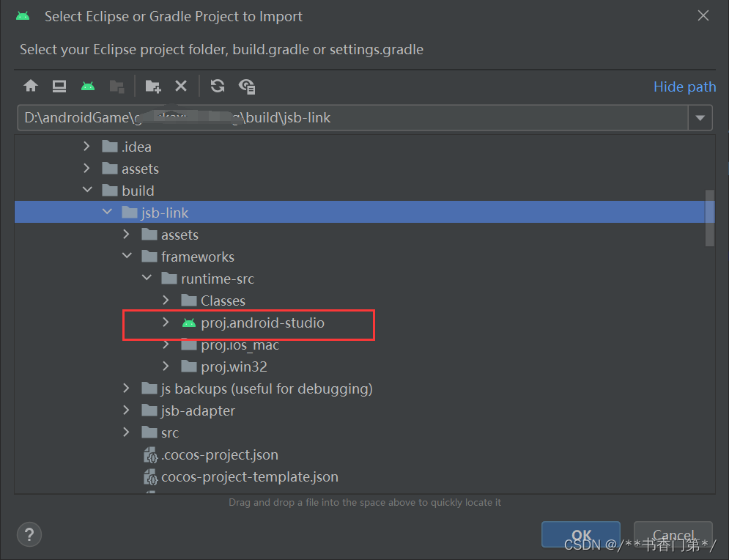
Task: Collapse the build folder chevron
Action: tap(87, 190)
